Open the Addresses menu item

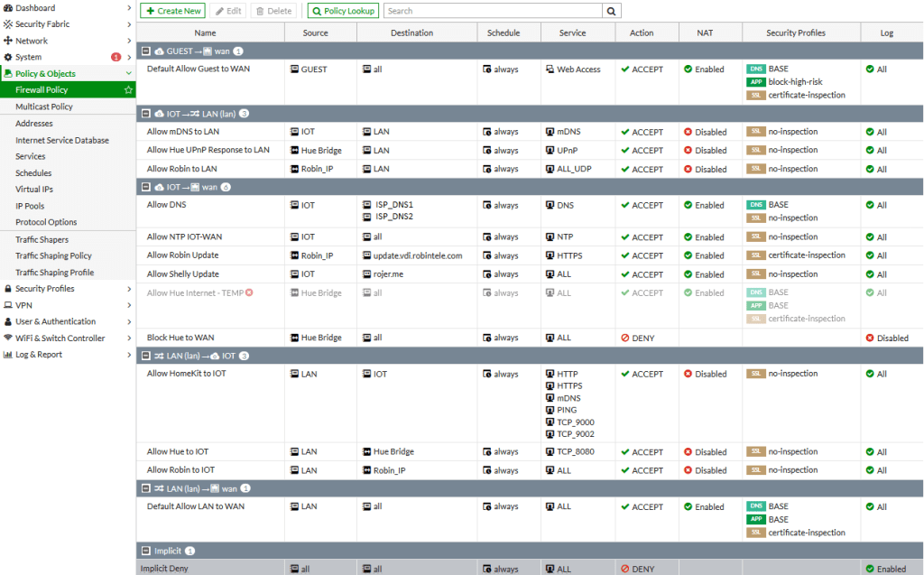pyautogui.click(x=34, y=124)
